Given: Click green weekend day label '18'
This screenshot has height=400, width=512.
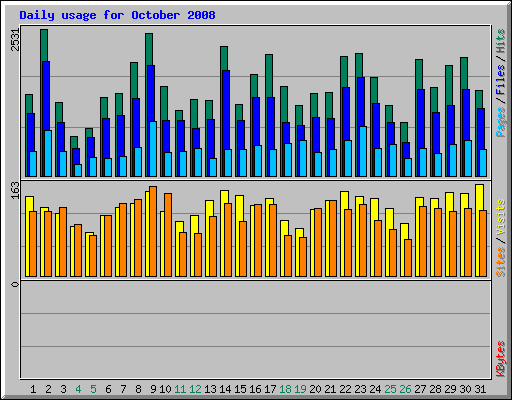Looking at the screenshot, I should (x=285, y=389).
